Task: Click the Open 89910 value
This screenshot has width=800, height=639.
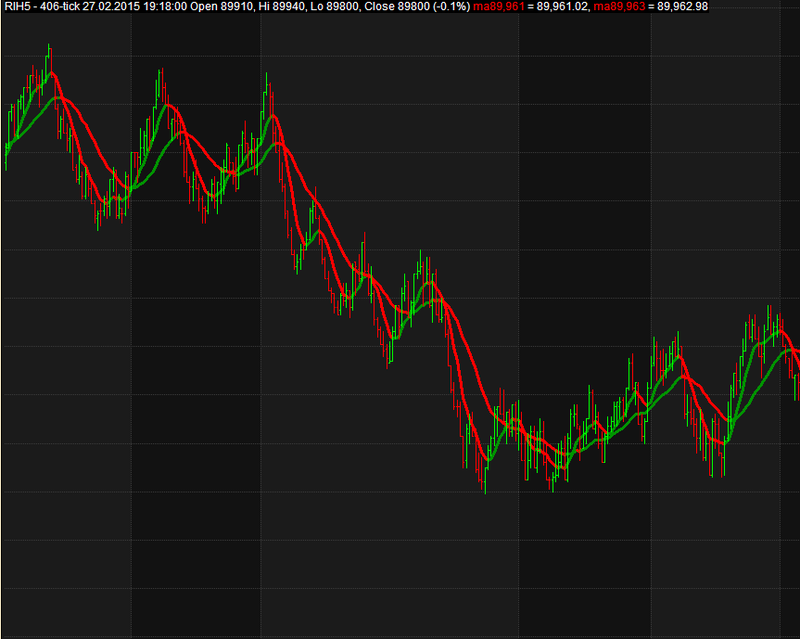Action: click(x=221, y=7)
